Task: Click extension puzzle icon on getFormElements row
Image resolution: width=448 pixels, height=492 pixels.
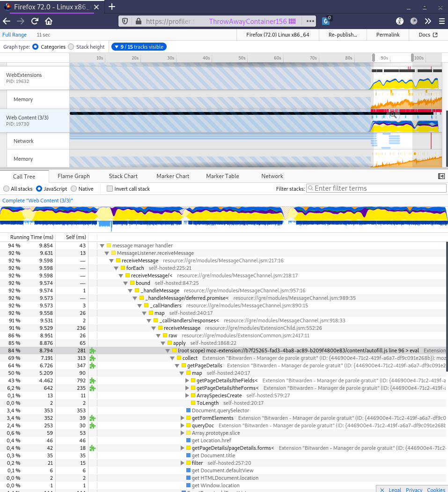Action: (x=93, y=418)
